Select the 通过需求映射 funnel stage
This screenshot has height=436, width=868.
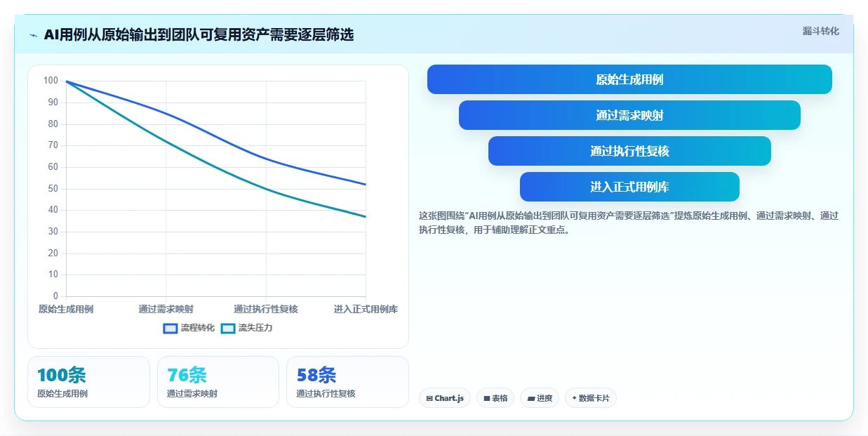[629, 115]
